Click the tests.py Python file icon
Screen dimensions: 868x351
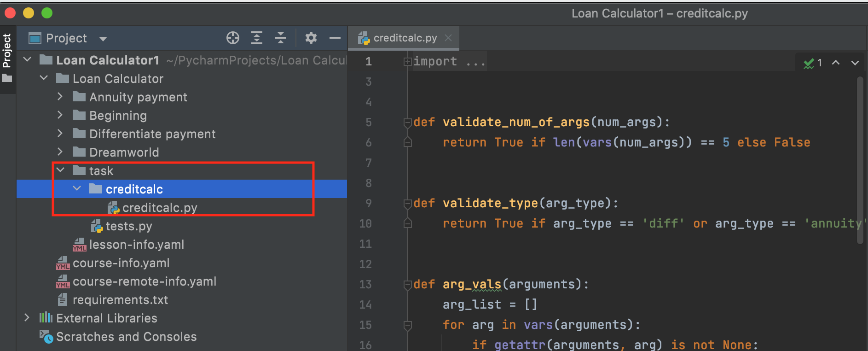(97, 226)
